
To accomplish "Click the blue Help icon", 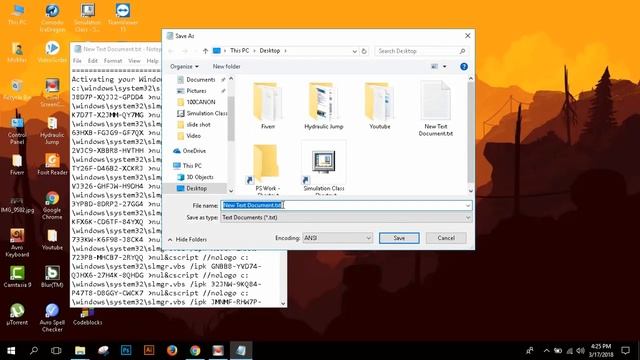I will coord(464,67).
